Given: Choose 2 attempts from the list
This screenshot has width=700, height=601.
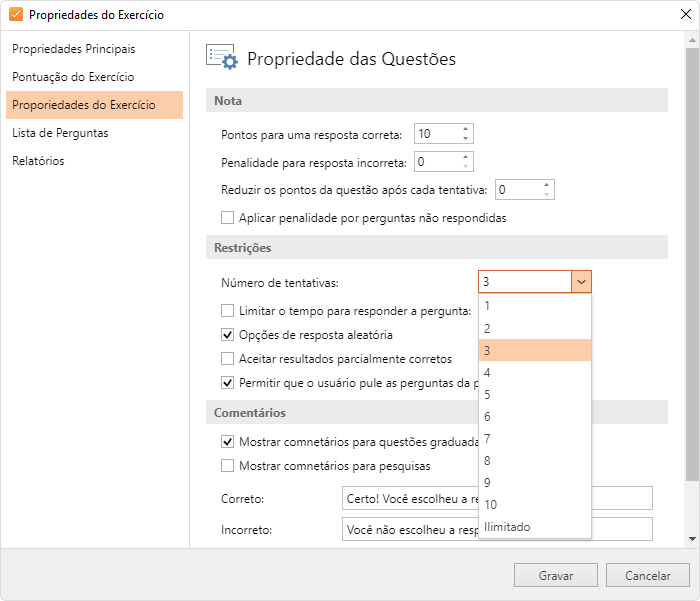Looking at the screenshot, I should [x=535, y=328].
